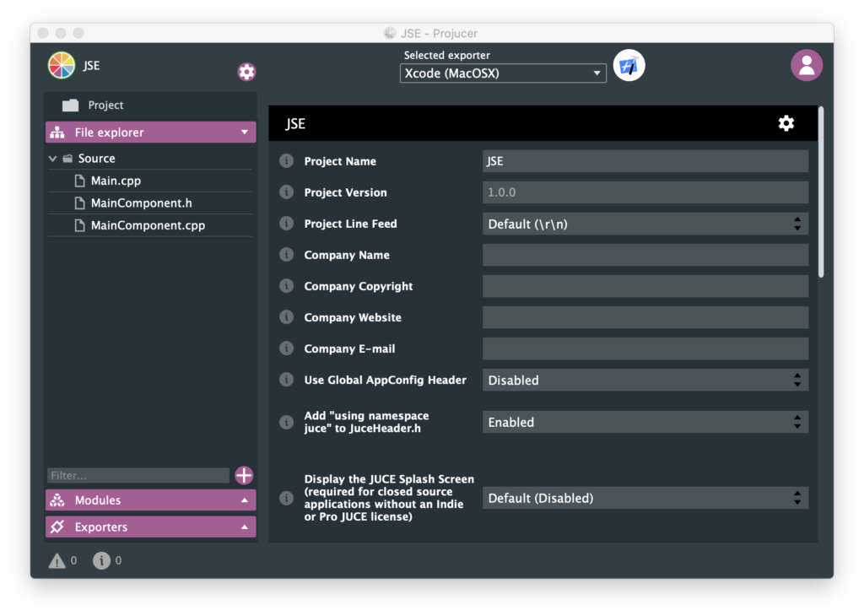Select MainComponent.cpp in file explorer
864x616 pixels.
click(148, 225)
